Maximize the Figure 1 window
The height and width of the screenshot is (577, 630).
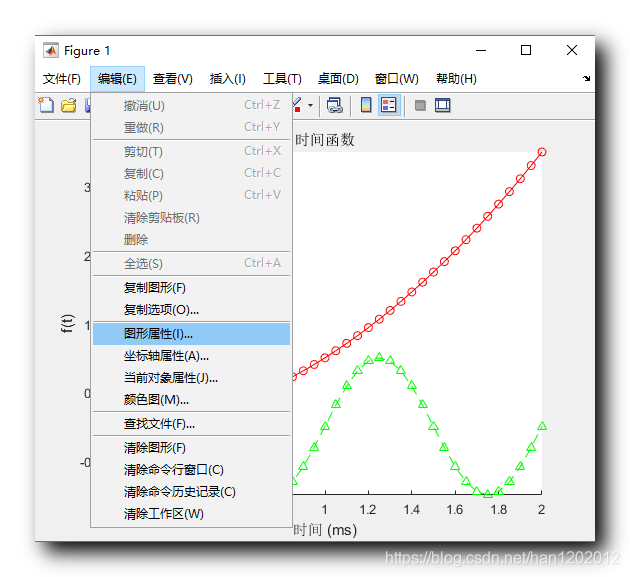(526, 50)
